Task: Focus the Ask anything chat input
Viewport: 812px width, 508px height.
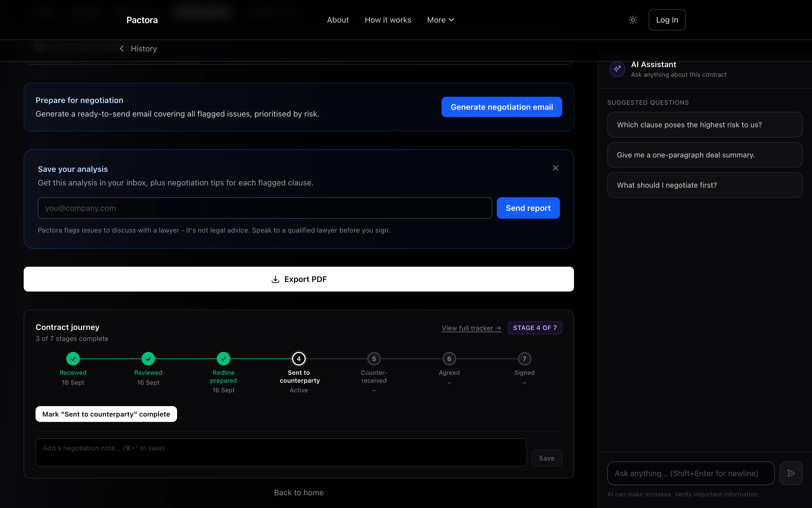Action: pos(690,473)
